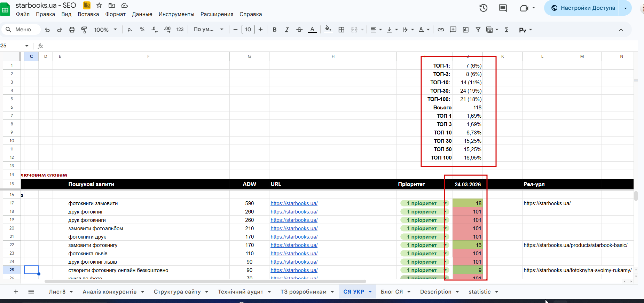Screen dimensions: 644x303
Task: Collapse the toolbar with the chevron
Action: (621, 30)
